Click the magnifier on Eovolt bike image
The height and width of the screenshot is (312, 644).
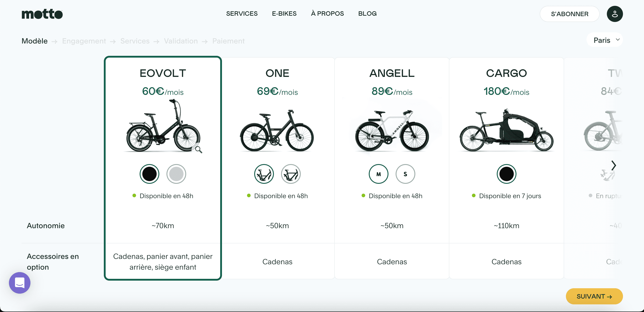[x=198, y=149]
